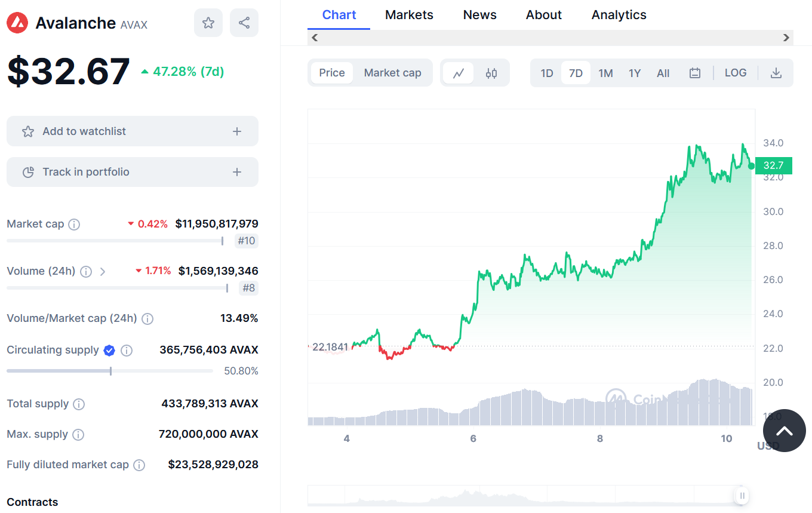Screen dimensions: 812x513
Task: Click the tab bar right scroll arrow
Action: point(786,38)
